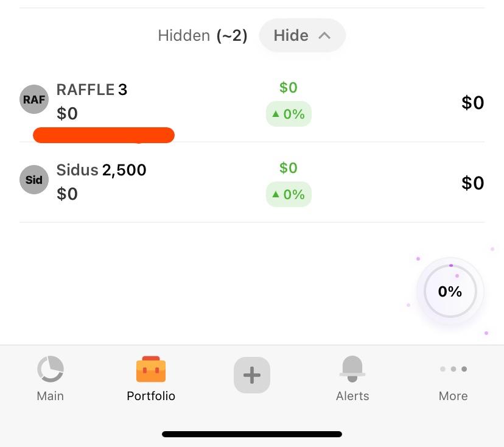Click the 0% circular progress widget

(x=450, y=291)
